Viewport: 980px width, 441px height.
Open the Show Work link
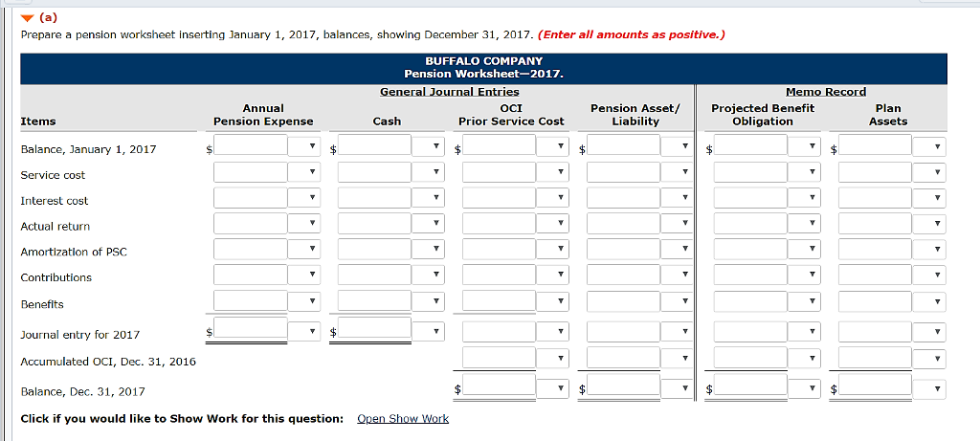point(402,419)
